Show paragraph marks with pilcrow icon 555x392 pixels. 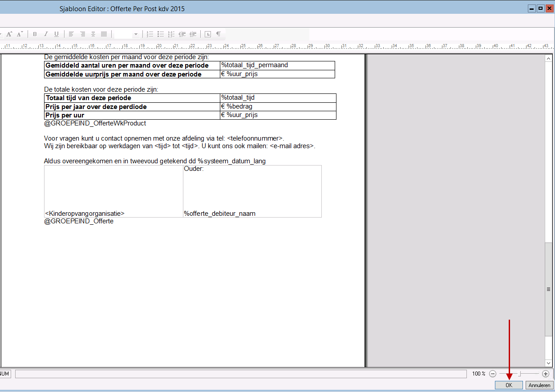[x=219, y=34]
